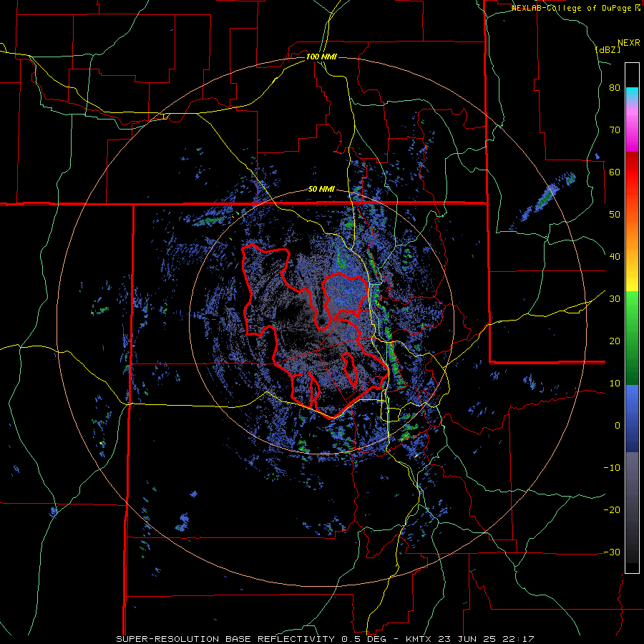Image resolution: width=644 pixels, height=644 pixels.
Task: Select the [dBZ] unit label above the scale
Action: click(608, 49)
